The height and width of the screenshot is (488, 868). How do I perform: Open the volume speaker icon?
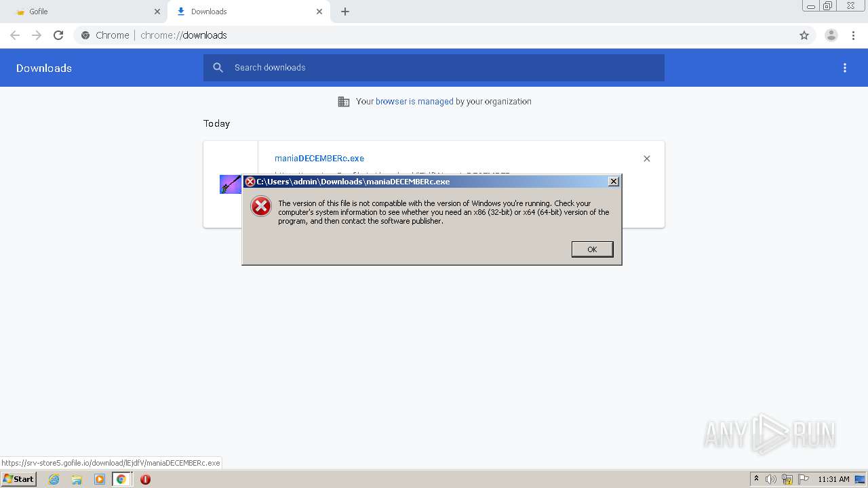[771, 479]
